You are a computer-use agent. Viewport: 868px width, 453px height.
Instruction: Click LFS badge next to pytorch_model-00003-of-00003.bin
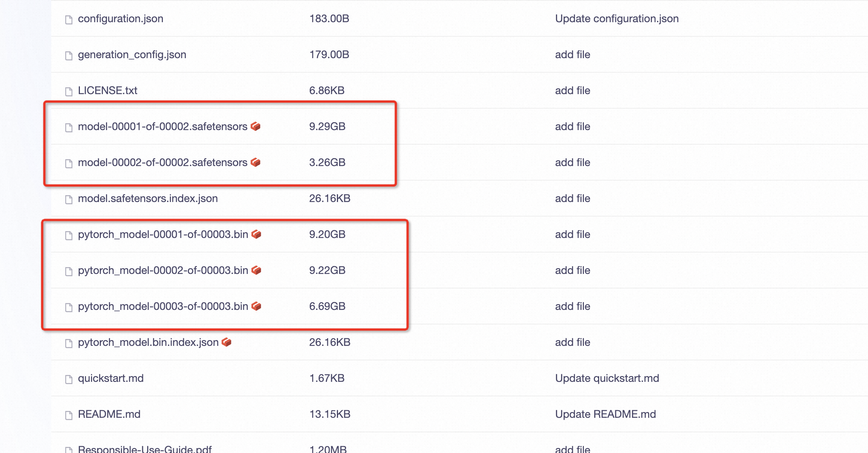click(x=256, y=306)
